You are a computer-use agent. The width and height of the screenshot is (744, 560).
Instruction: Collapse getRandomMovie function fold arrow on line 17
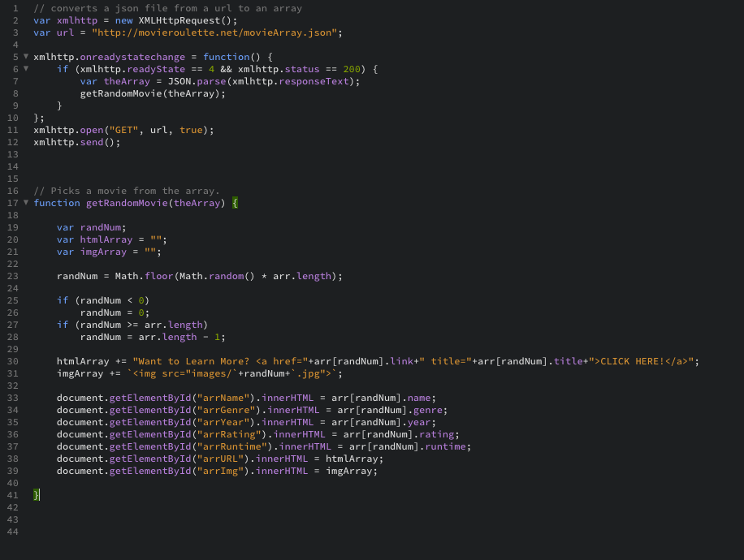26,202
